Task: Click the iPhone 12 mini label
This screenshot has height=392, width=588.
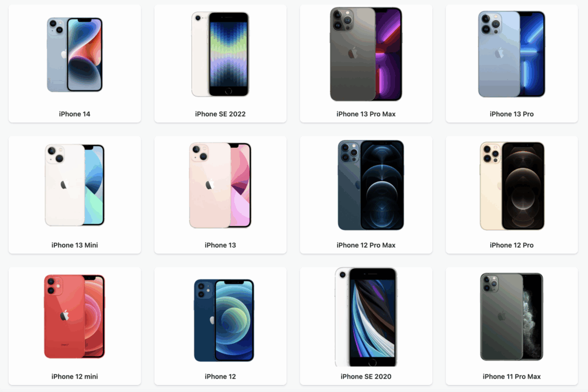Action: pos(75,376)
